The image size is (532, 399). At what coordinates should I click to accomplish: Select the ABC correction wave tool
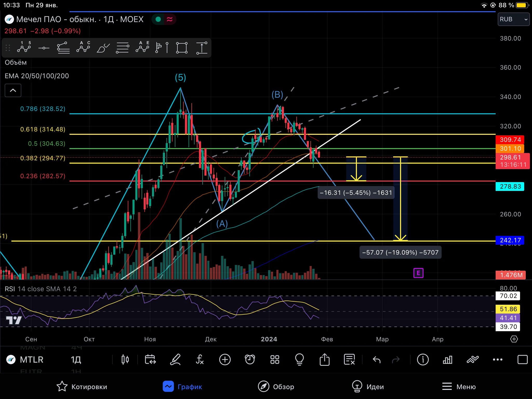coord(83,48)
